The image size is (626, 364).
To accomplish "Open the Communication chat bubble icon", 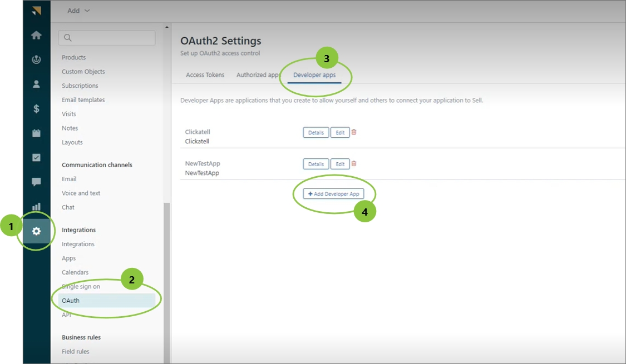I will click(36, 182).
